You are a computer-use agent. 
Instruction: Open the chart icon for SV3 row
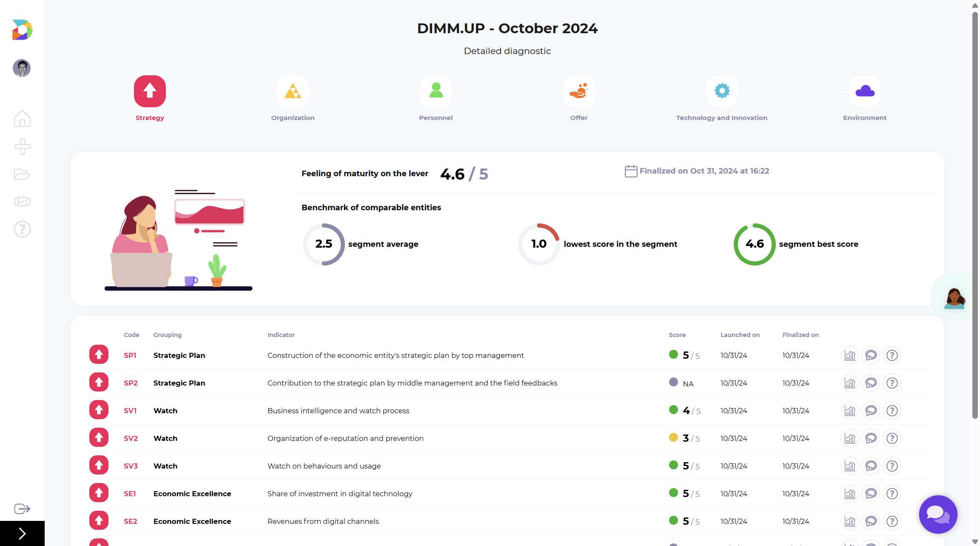(x=850, y=466)
